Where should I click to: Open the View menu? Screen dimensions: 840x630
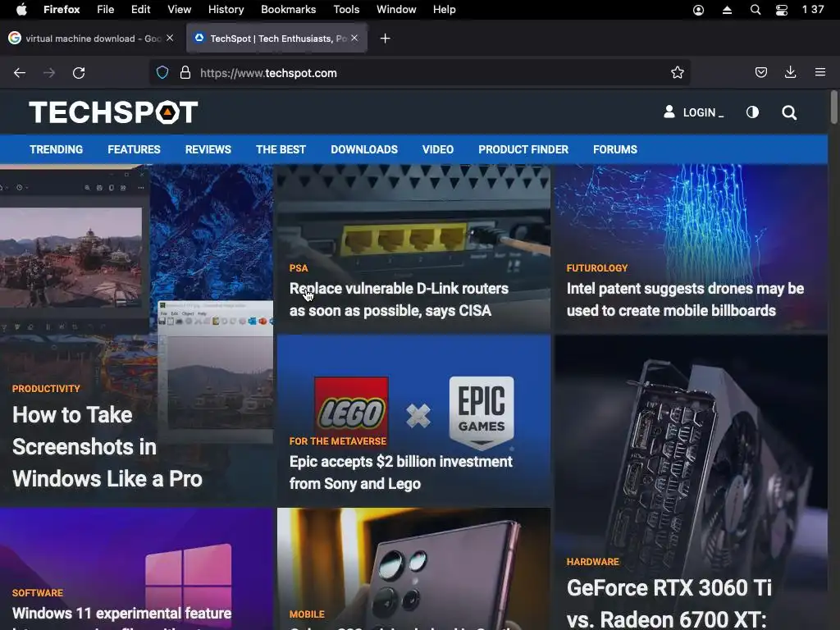(x=179, y=9)
